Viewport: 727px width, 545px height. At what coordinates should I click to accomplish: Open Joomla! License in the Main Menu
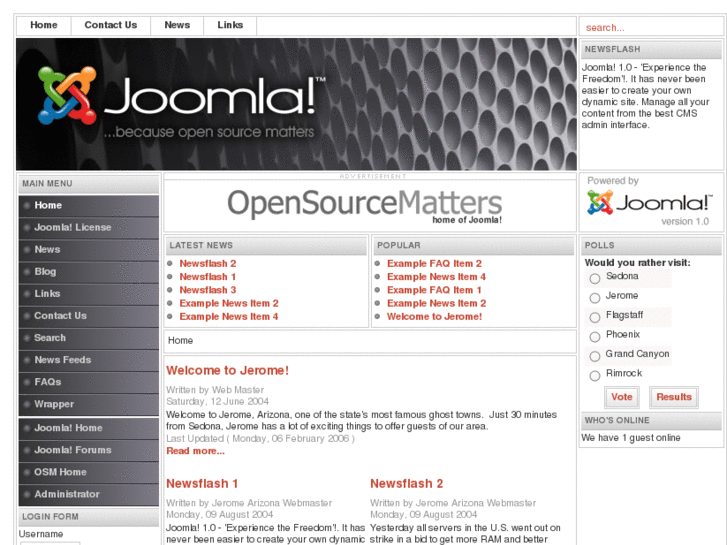89,228
